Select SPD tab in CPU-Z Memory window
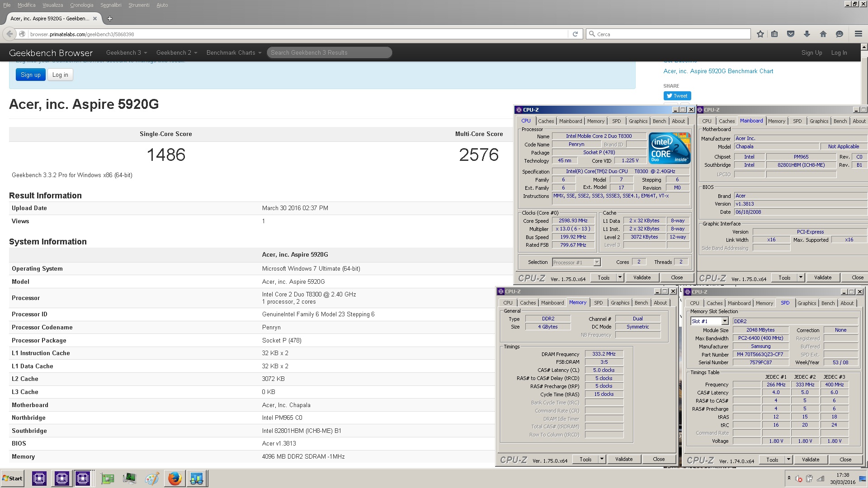This screenshot has height=488, width=868. [x=598, y=303]
